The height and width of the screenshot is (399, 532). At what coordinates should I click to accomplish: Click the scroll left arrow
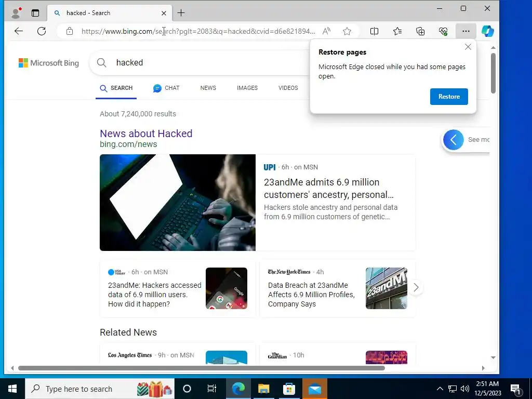[12, 368]
